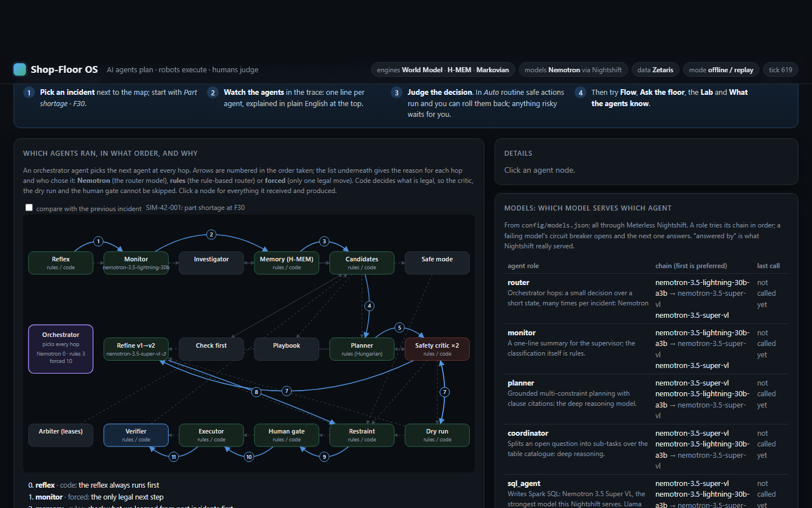Click the Planner node
The image size is (812, 508).
point(362,349)
